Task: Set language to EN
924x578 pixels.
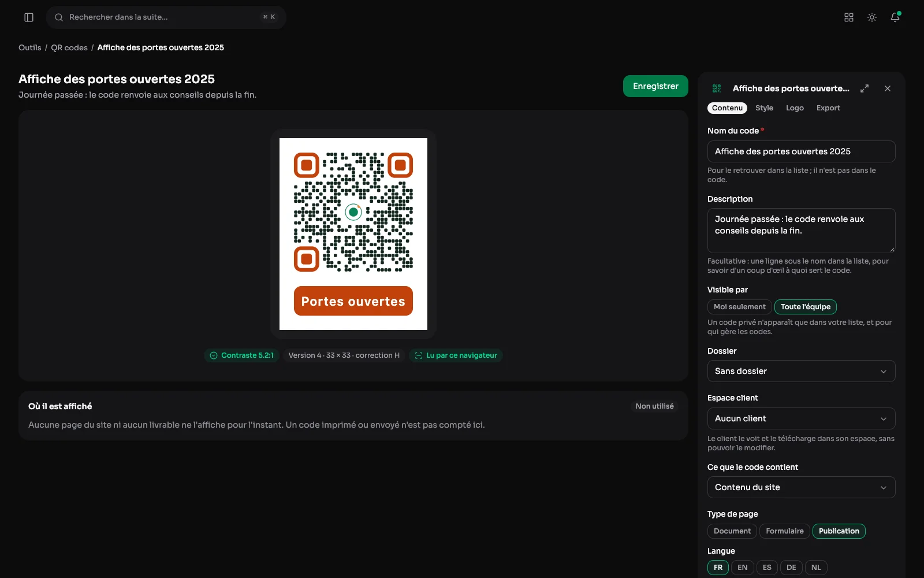Action: 743,568
